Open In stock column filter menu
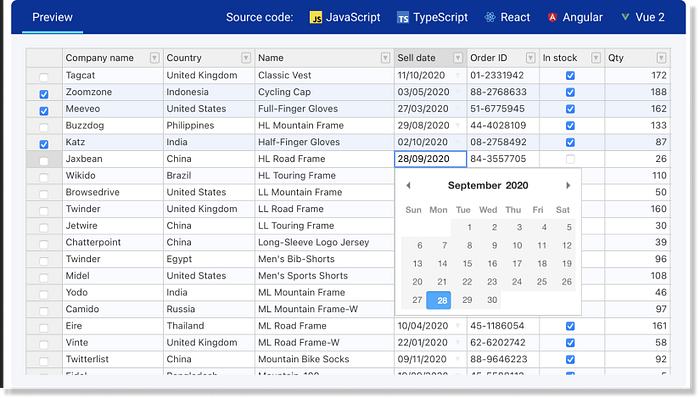Image resolution: width=700 pixels, height=398 pixels. tap(596, 58)
